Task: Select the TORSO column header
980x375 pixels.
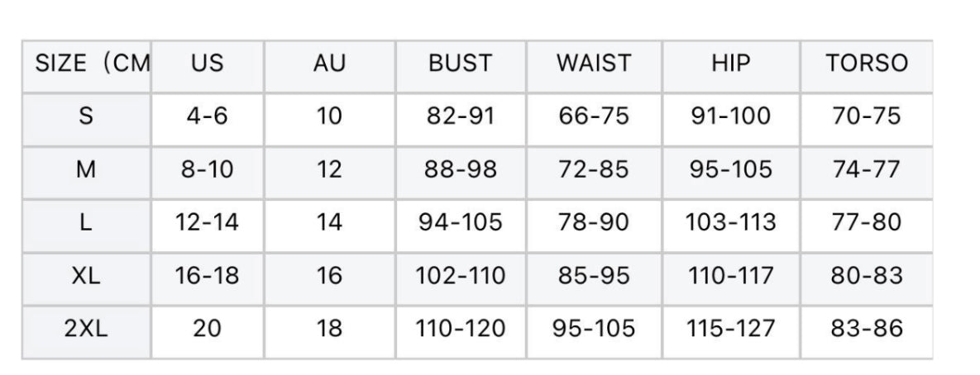Action: tap(866, 64)
